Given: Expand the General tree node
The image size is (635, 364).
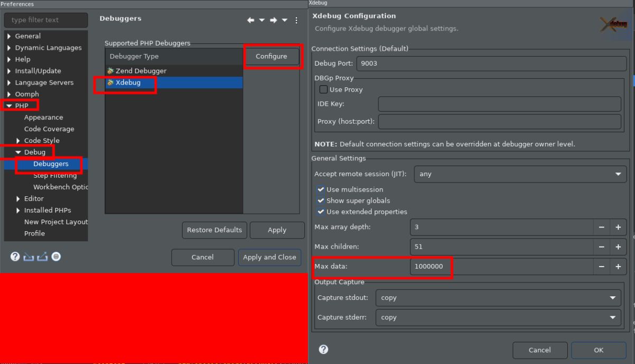Looking at the screenshot, I should click(9, 36).
